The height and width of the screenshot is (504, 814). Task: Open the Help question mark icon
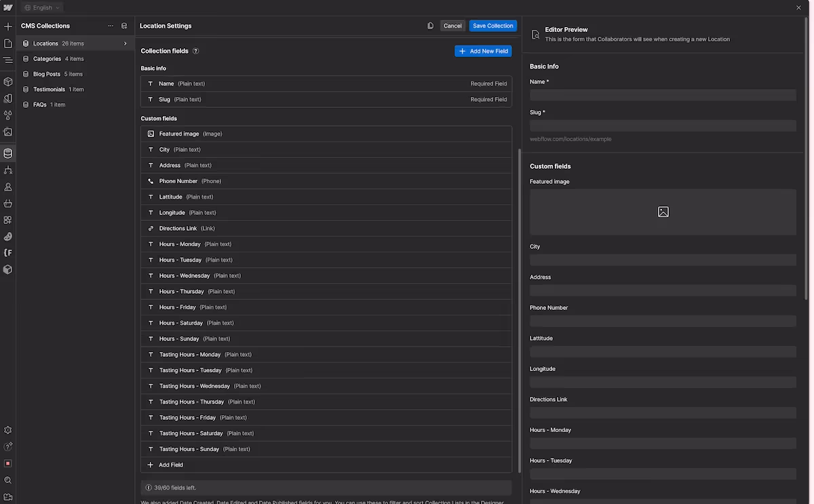click(8, 446)
